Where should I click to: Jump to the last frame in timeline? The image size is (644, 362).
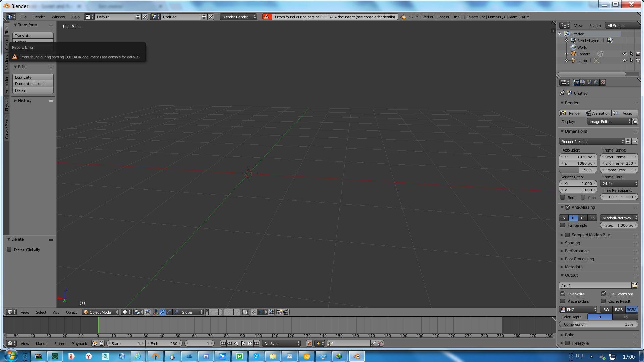click(x=257, y=343)
